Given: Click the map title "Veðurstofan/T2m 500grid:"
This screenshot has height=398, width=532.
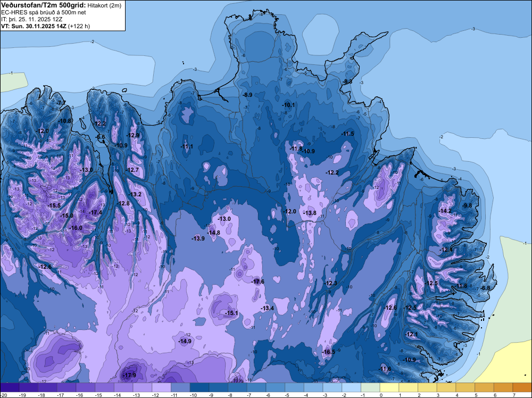Looking at the screenshot, I should pos(44,5).
